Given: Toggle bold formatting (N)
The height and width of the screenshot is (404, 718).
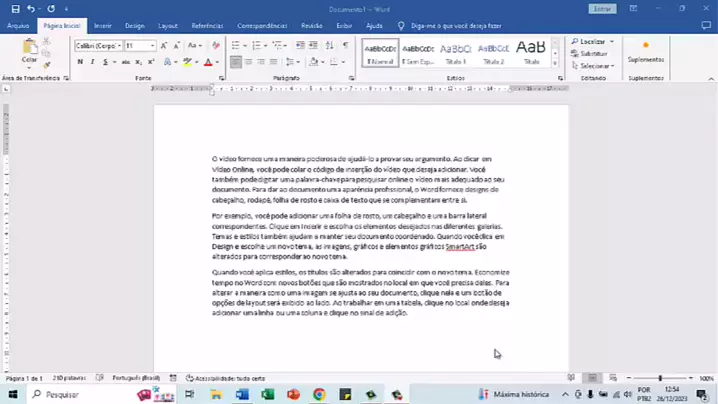Looking at the screenshot, I should (x=80, y=62).
